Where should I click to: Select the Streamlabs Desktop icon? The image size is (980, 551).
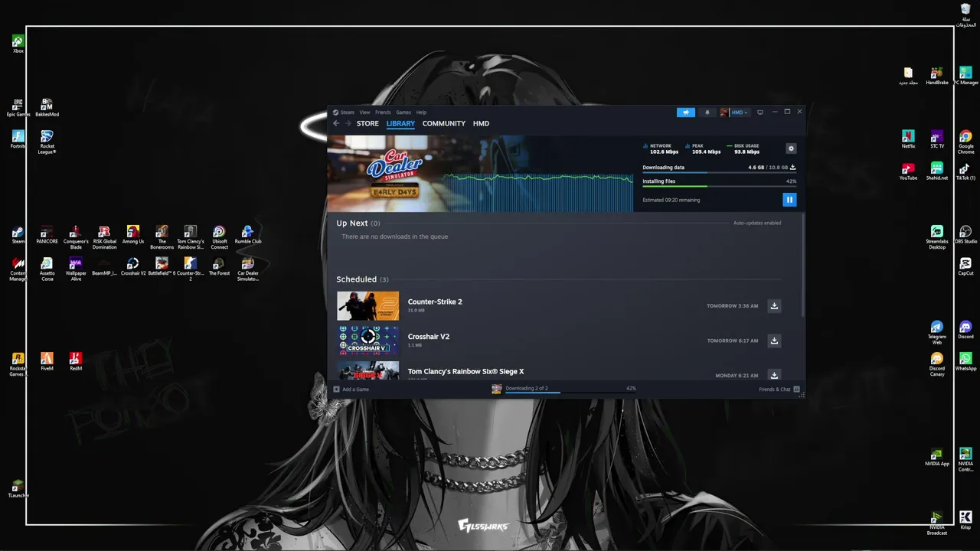click(936, 237)
